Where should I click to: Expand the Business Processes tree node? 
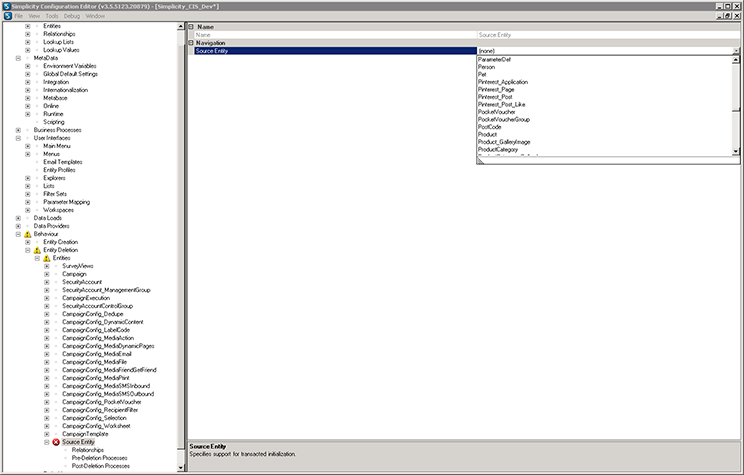[18, 130]
